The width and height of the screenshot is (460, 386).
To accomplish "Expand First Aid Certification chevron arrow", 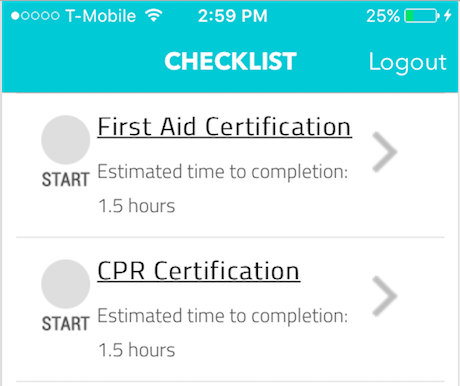I will click(385, 152).
